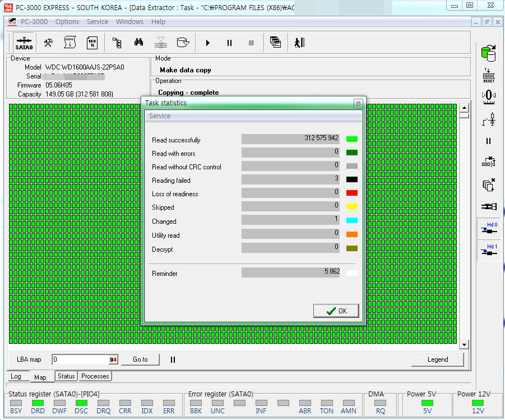Click the power connector sidebar icon

coord(489,119)
